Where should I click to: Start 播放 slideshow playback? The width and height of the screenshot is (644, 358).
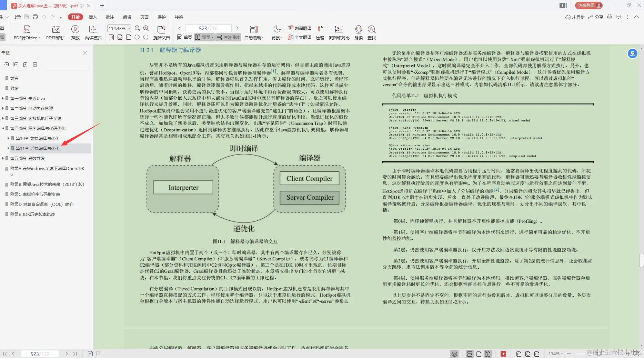point(75,32)
